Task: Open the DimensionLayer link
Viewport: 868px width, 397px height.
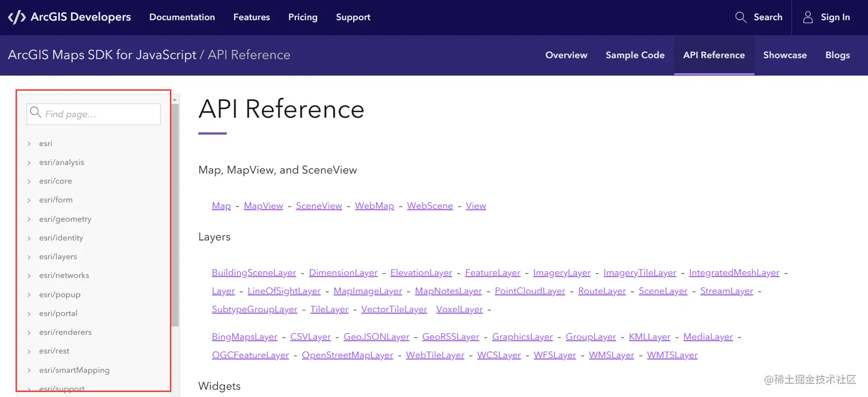Action: pyautogui.click(x=343, y=273)
